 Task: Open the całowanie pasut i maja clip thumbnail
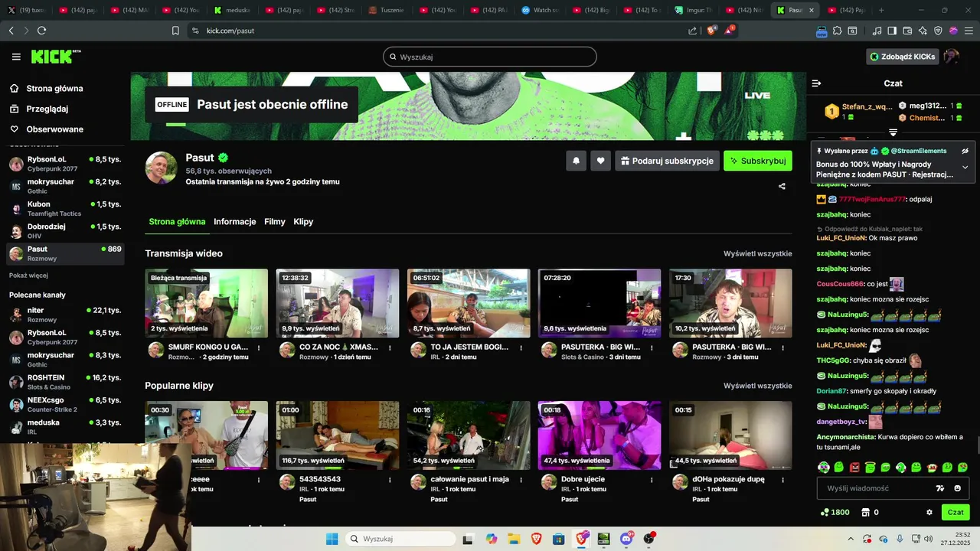tap(469, 435)
